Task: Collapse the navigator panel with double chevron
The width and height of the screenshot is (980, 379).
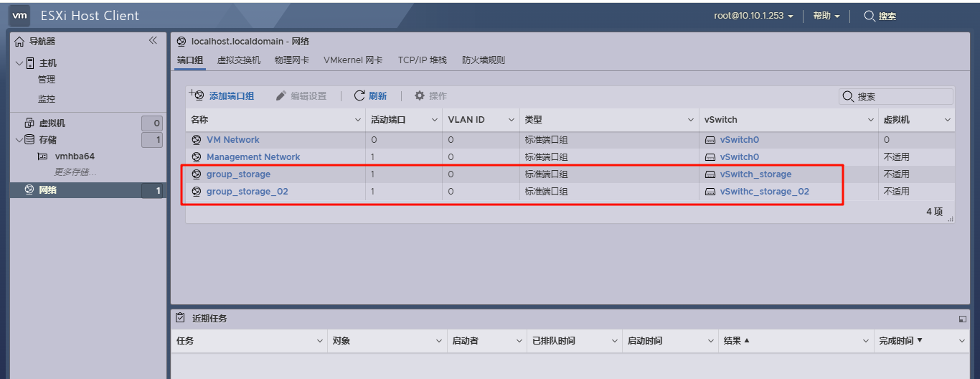Action: (153, 41)
